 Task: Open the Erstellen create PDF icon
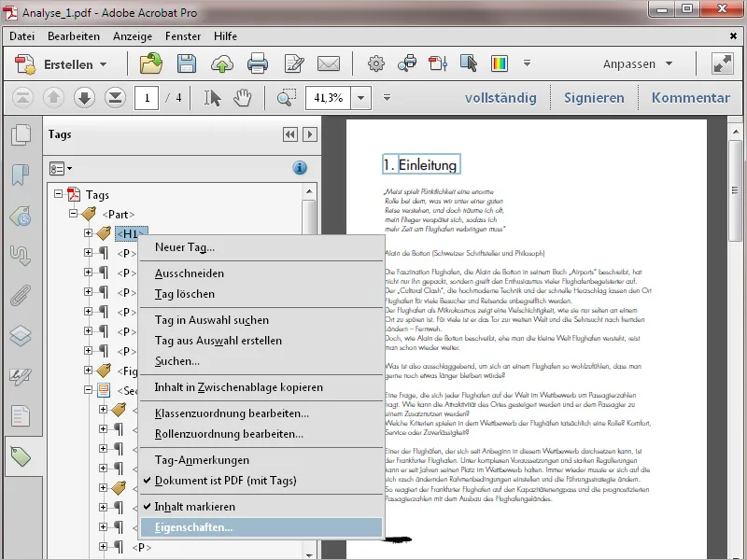(25, 64)
